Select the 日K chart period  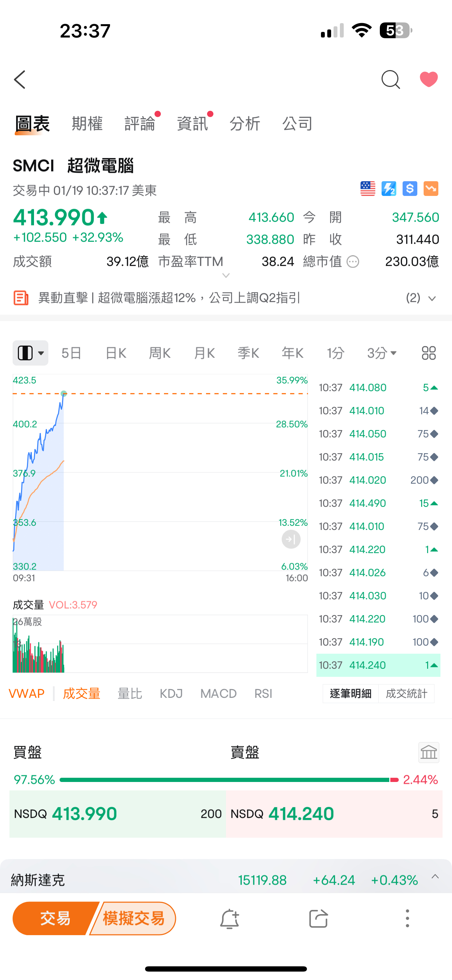click(x=116, y=353)
